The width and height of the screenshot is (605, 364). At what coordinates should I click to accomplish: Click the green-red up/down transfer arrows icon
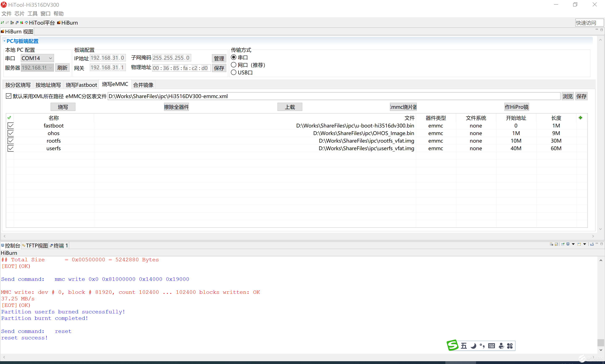22,22
